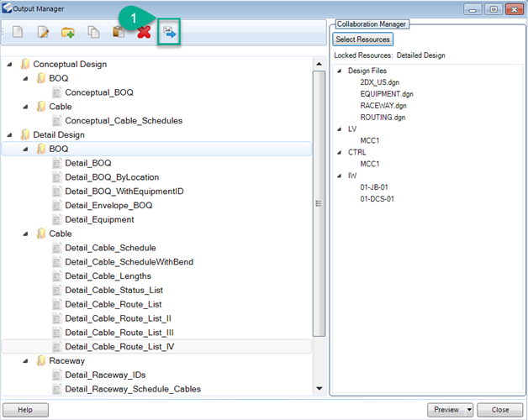Click the Detail Design folder icon
Screen dimensions: 528x420
click(25, 134)
